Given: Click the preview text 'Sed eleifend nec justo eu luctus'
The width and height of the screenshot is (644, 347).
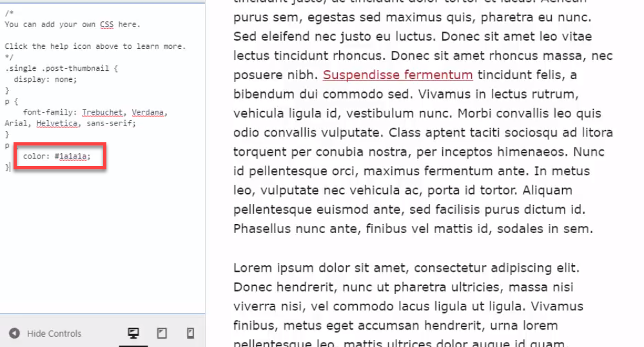Looking at the screenshot, I should (x=333, y=36).
